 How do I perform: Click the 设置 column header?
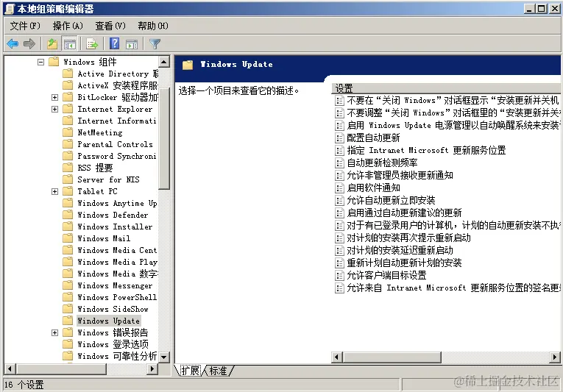447,88
